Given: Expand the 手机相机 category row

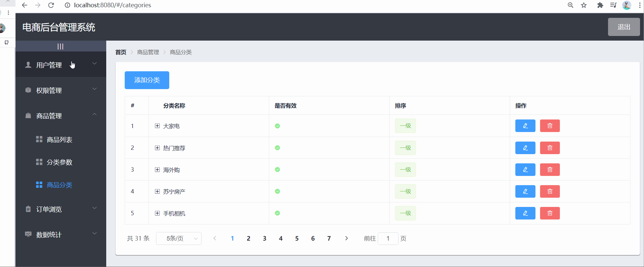Looking at the screenshot, I should click(157, 213).
